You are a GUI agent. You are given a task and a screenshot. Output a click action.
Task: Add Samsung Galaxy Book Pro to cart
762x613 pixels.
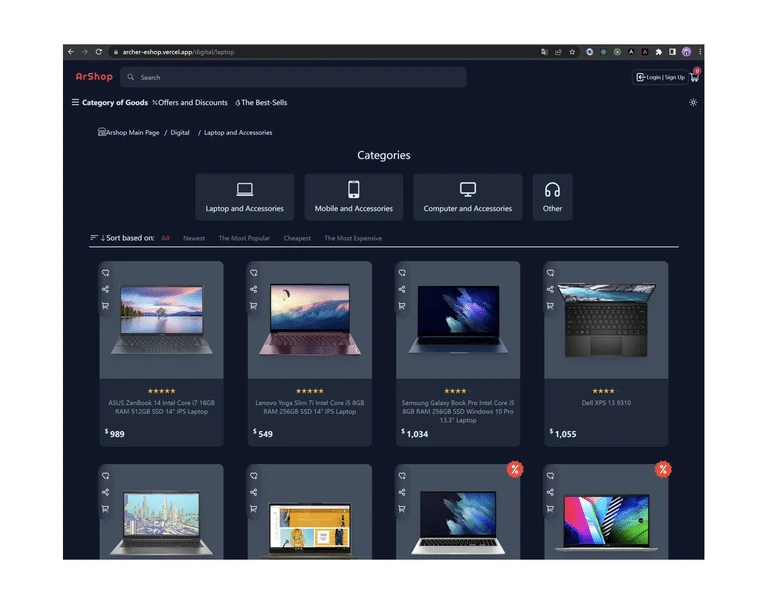point(401,306)
